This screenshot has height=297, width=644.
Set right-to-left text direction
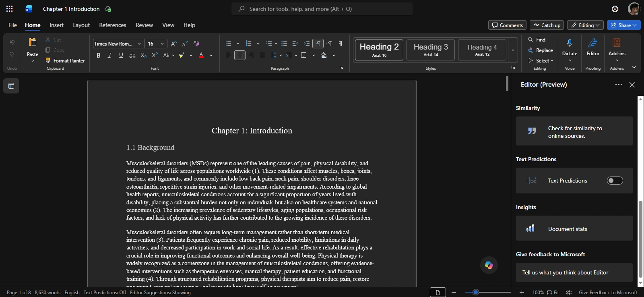tap(330, 44)
